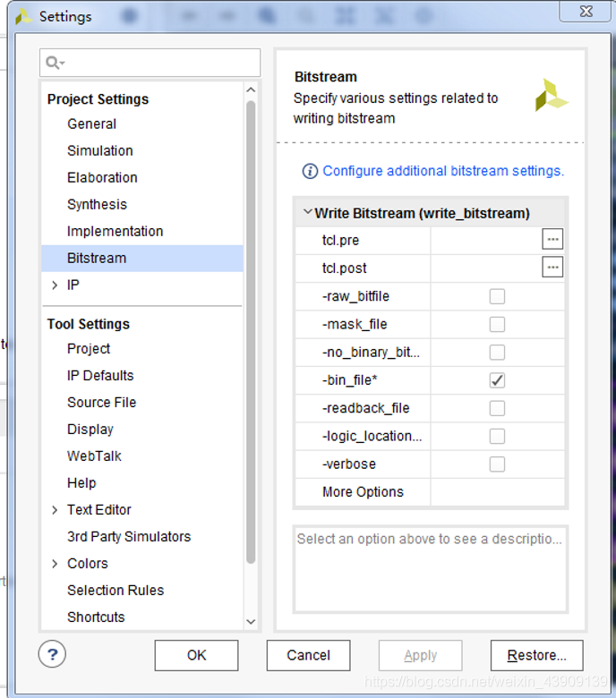The image size is (616, 698).
Task: Open Shortcuts settings
Action: point(96,617)
